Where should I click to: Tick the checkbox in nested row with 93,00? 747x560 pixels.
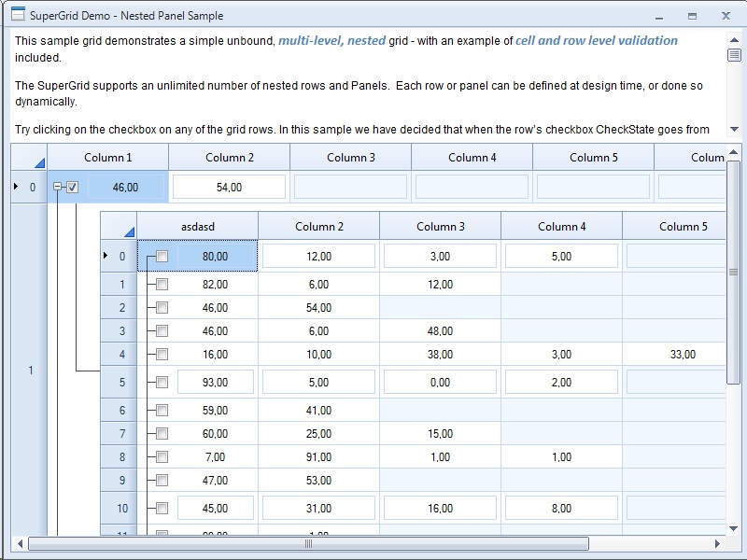coord(162,382)
